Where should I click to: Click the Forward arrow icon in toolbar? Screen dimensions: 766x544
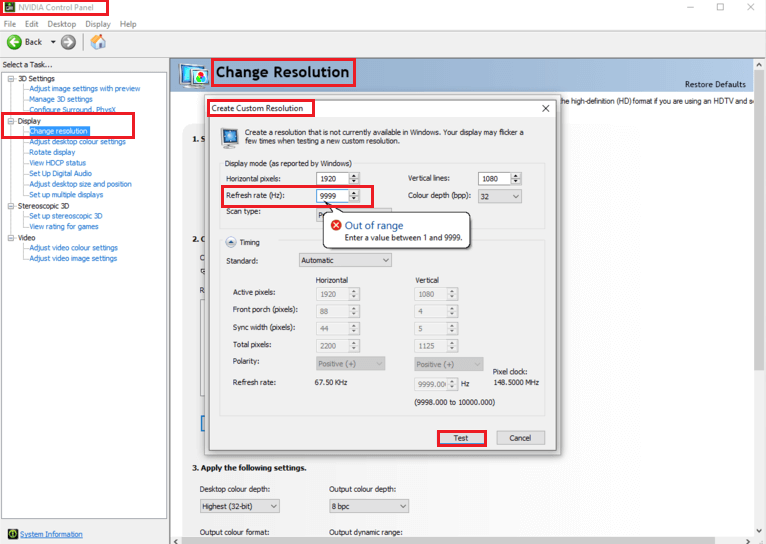(68, 42)
